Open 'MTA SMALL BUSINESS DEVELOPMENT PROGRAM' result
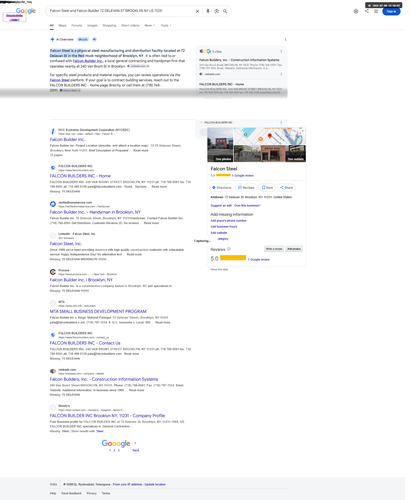 98,311
